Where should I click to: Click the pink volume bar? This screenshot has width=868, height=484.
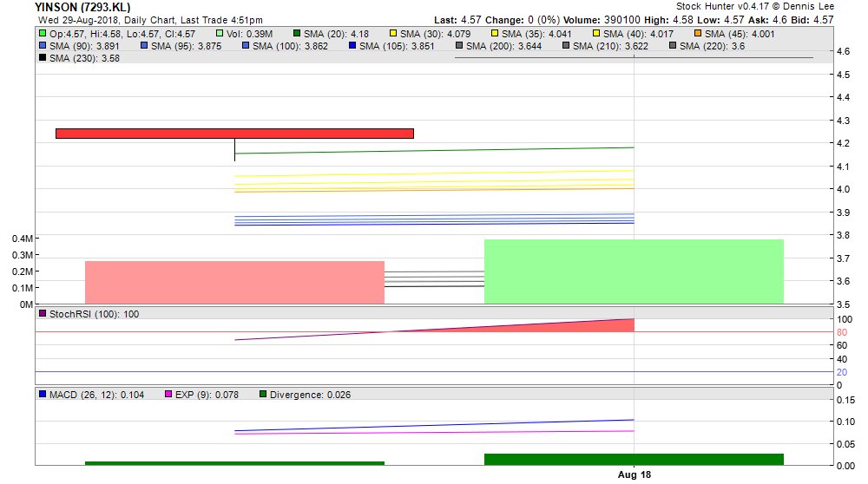(234, 282)
